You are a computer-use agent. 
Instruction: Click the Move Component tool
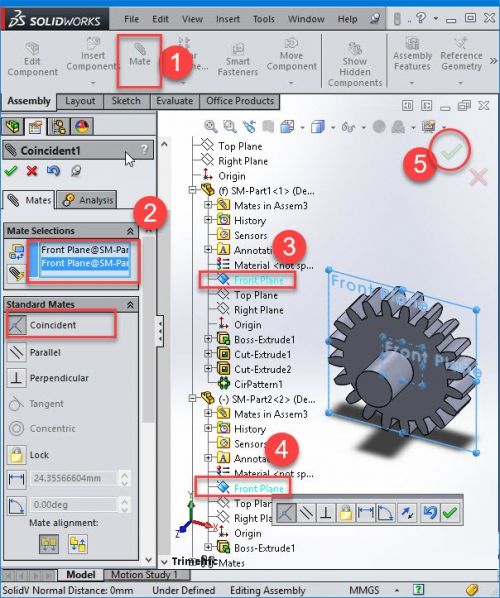point(291,54)
